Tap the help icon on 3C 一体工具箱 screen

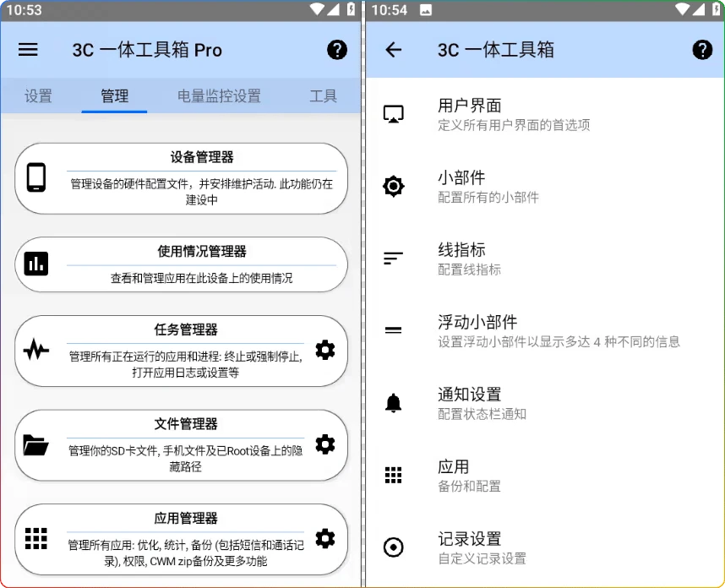point(702,50)
